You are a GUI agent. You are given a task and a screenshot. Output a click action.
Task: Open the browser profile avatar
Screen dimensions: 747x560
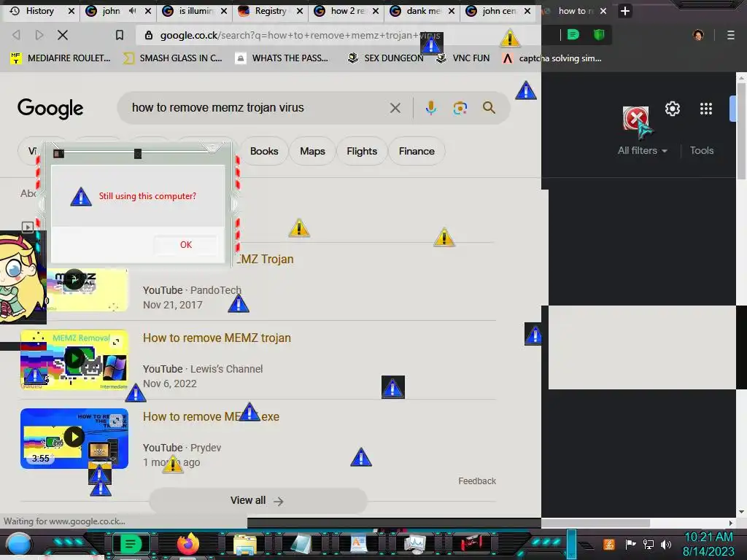click(698, 35)
